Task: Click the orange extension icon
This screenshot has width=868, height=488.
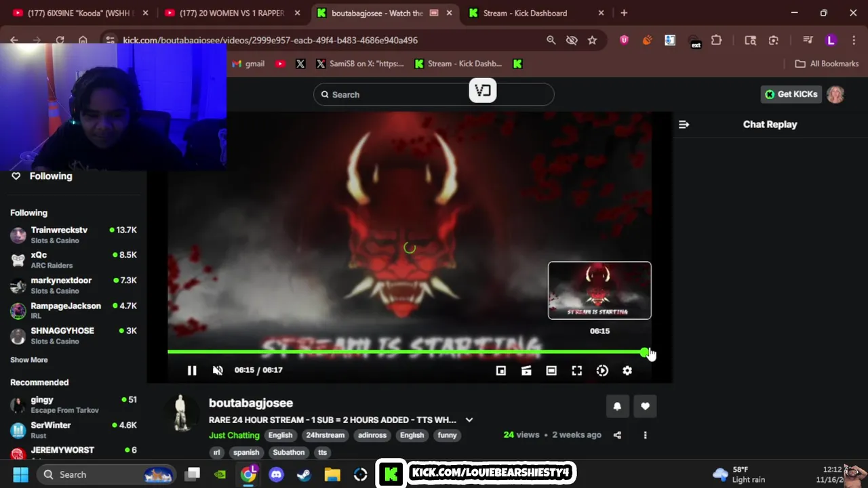Action: (x=647, y=40)
